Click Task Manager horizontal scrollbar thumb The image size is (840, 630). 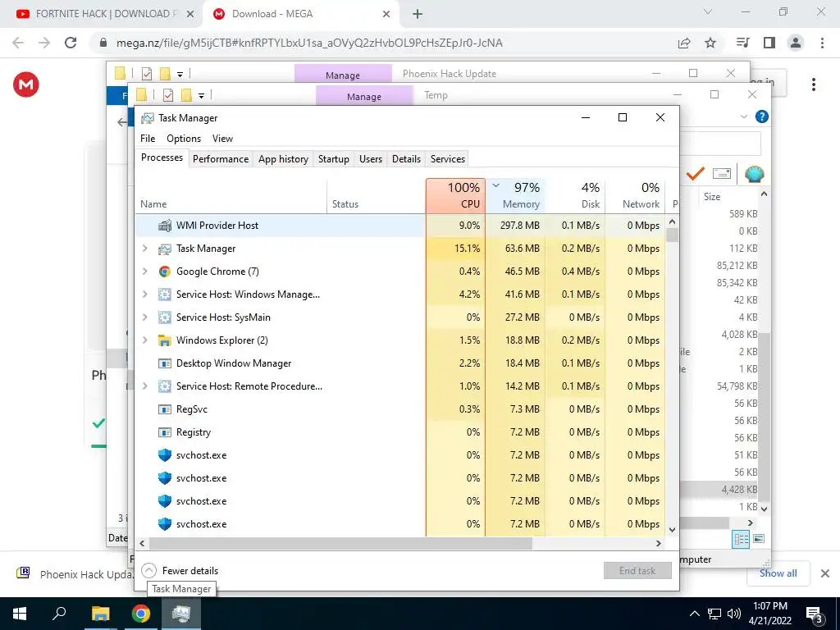point(340,543)
